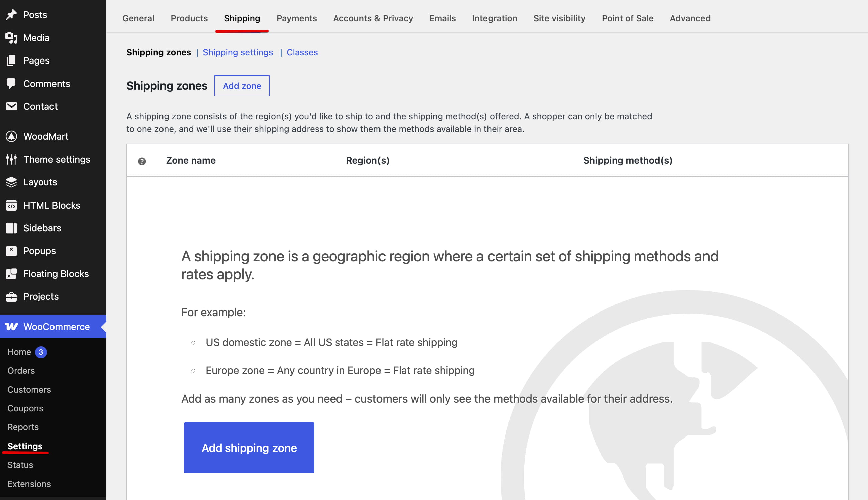868x500 pixels.
Task: Click the Region(s) column header
Action: [x=367, y=160]
